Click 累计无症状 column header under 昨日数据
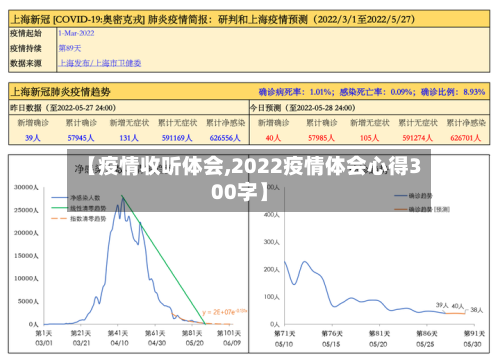This screenshot has width=500, height=362. [x=177, y=123]
